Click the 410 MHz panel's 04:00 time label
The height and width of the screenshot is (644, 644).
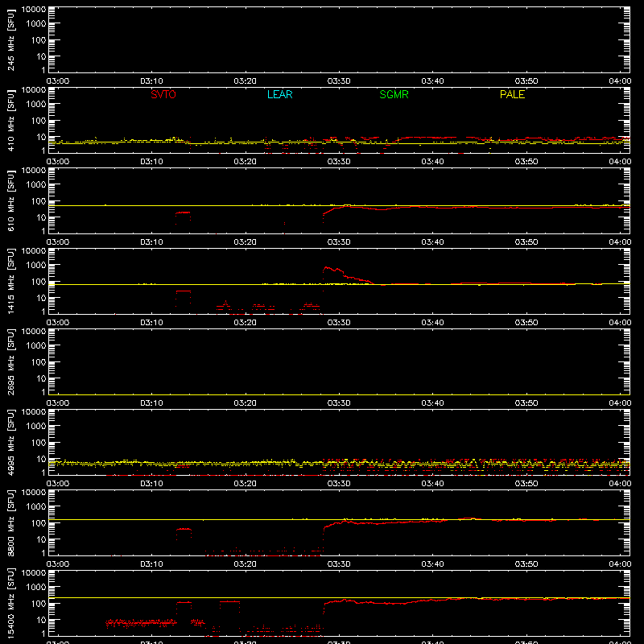tap(620, 162)
